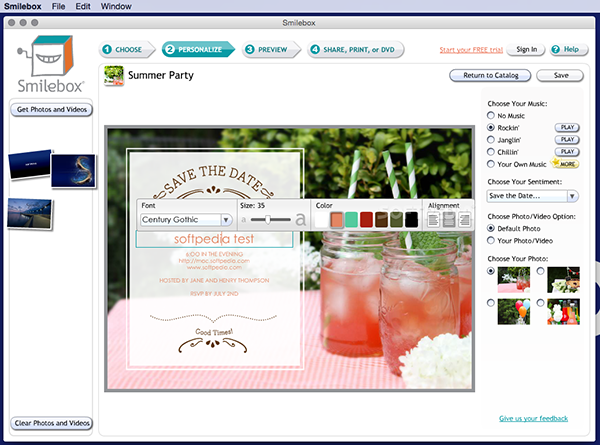Click the 'RSVP by July 2nd' text
This screenshot has height=445, width=600.
tap(214, 294)
